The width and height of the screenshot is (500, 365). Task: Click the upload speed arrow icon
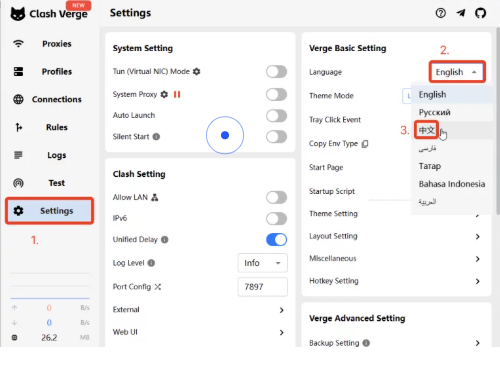click(x=14, y=308)
